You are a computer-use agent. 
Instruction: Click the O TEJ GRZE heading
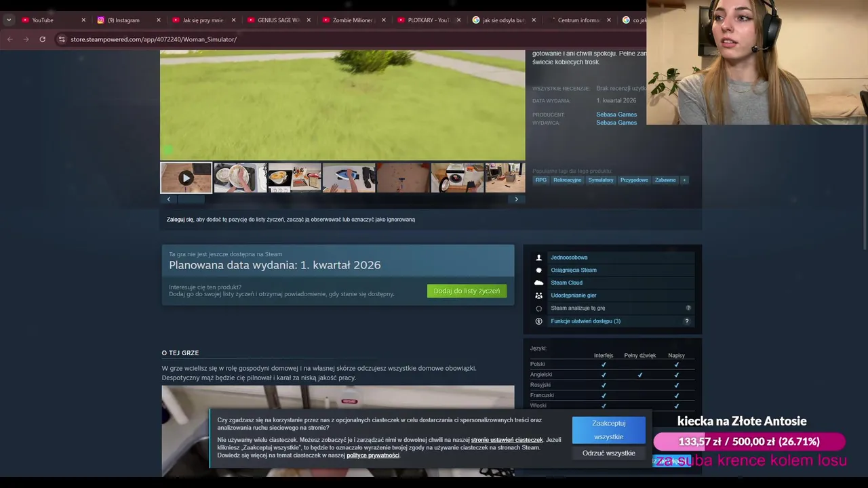(x=180, y=353)
